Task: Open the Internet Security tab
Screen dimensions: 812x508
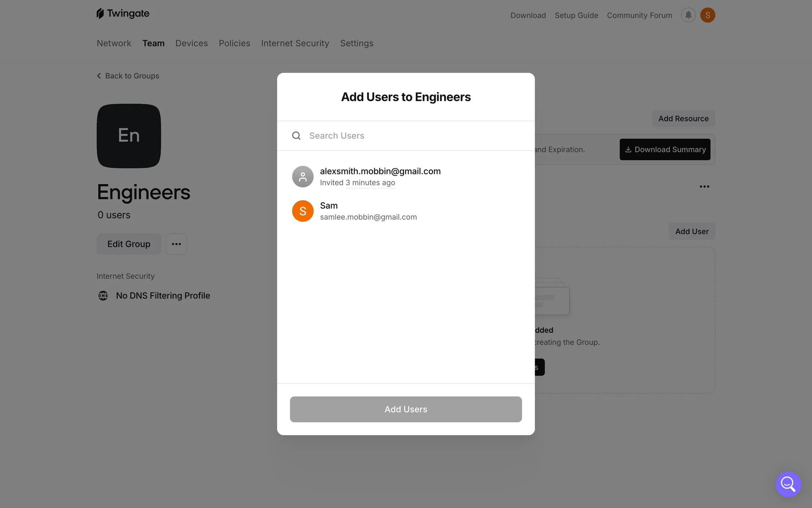Action: pyautogui.click(x=295, y=43)
